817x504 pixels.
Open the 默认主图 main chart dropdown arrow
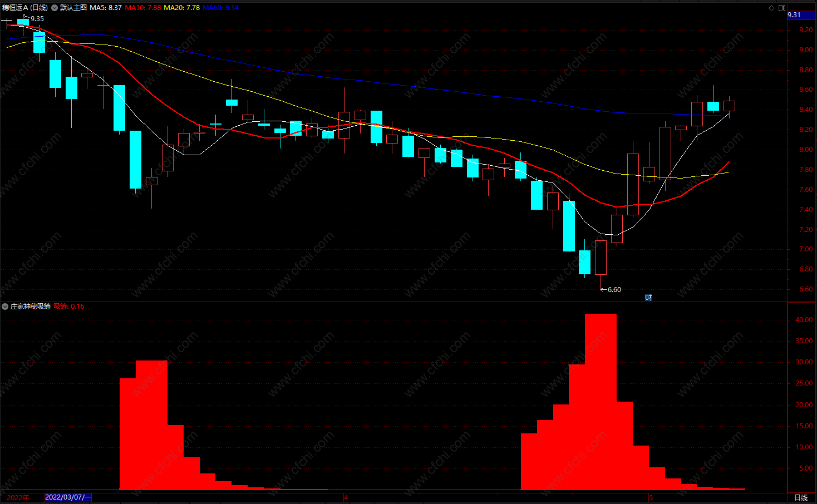55,8
